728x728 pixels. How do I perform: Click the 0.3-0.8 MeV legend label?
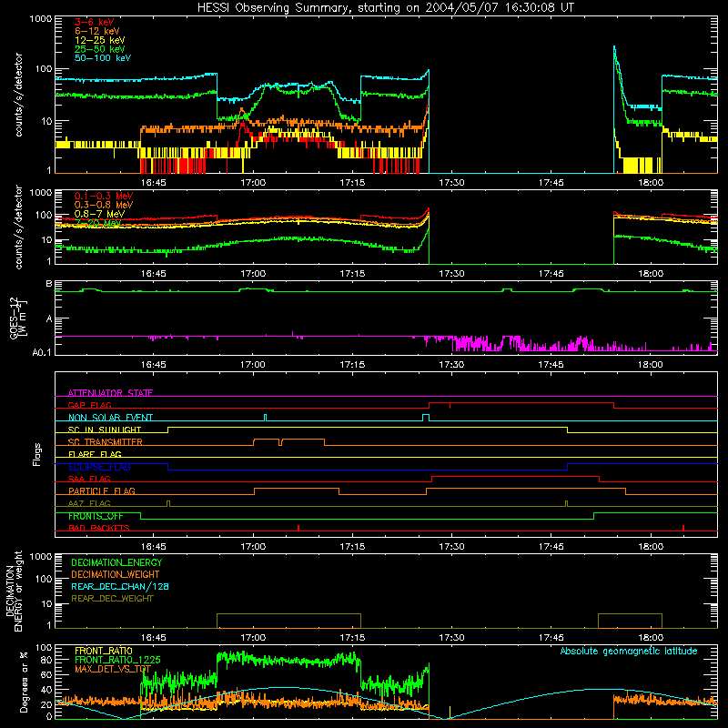coord(104,205)
